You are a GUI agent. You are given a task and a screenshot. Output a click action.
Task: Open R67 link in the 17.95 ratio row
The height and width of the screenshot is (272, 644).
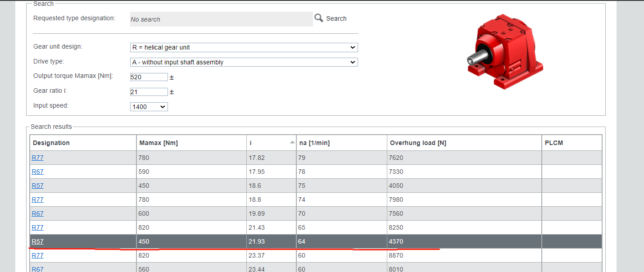point(37,172)
